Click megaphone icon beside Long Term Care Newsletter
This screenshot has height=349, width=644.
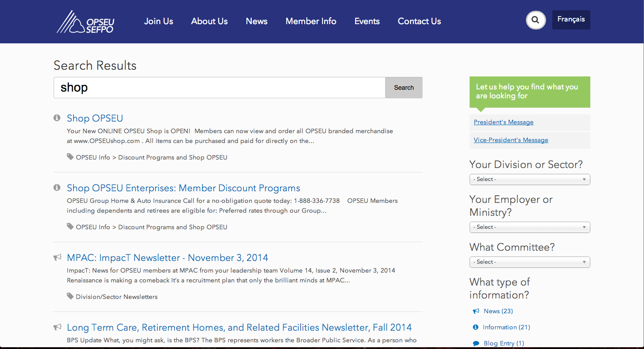(57, 327)
